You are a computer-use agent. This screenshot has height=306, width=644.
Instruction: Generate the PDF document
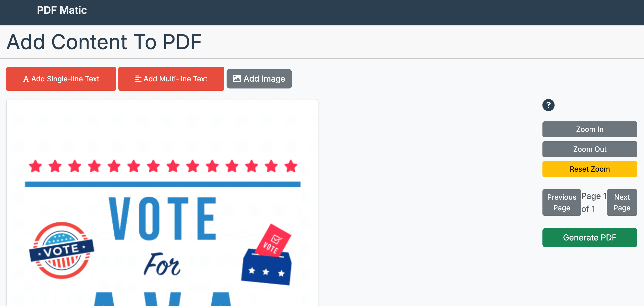click(x=589, y=237)
